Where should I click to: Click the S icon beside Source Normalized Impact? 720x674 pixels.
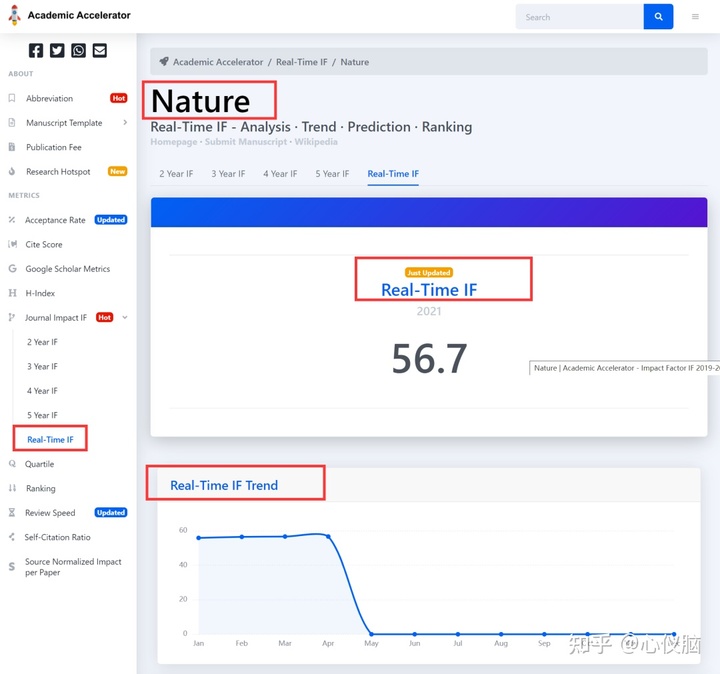(12, 567)
